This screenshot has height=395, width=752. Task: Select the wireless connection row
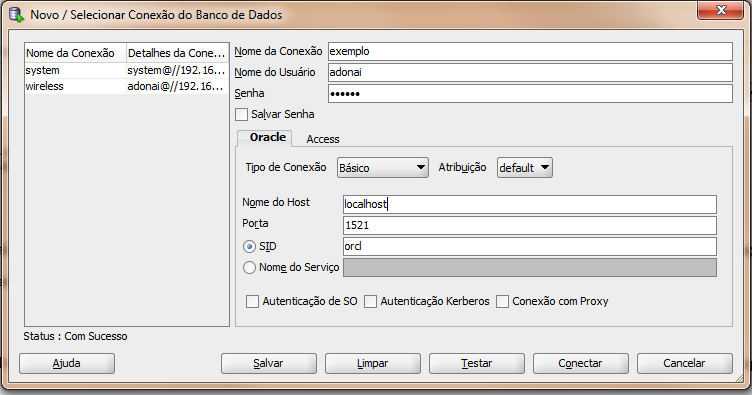(127, 86)
